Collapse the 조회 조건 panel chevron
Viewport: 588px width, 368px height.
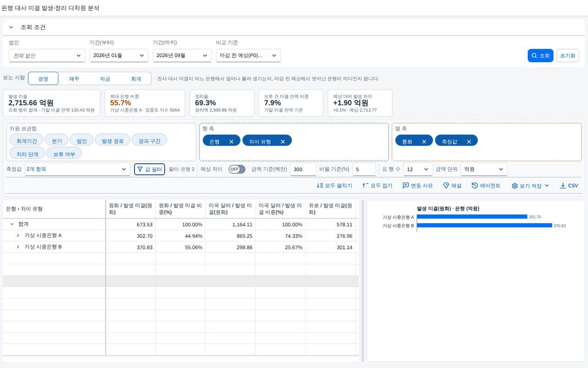point(11,27)
